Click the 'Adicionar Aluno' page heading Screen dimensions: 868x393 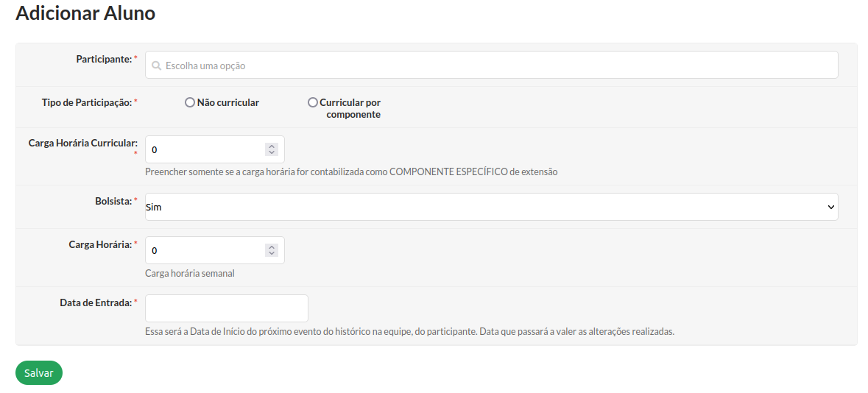(x=85, y=13)
